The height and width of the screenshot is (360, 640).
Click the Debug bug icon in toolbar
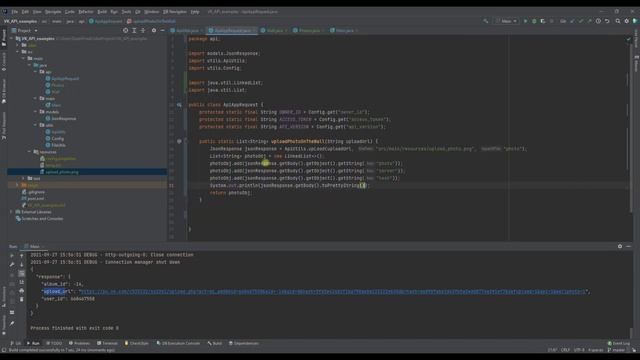point(534,21)
